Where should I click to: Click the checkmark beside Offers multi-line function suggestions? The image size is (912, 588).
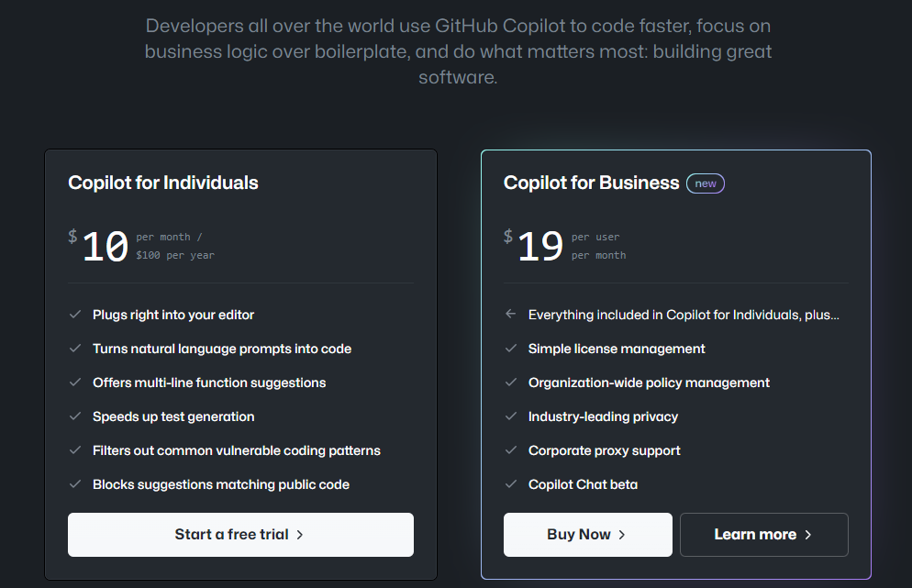click(75, 383)
